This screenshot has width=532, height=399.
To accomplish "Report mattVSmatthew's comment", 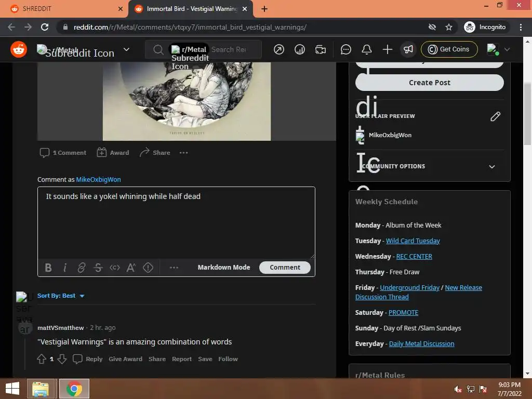I will [x=182, y=359].
